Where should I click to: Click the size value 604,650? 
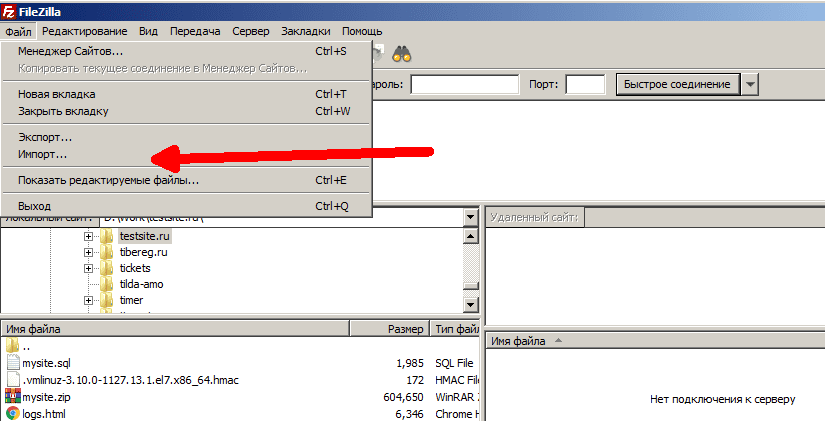click(403, 397)
